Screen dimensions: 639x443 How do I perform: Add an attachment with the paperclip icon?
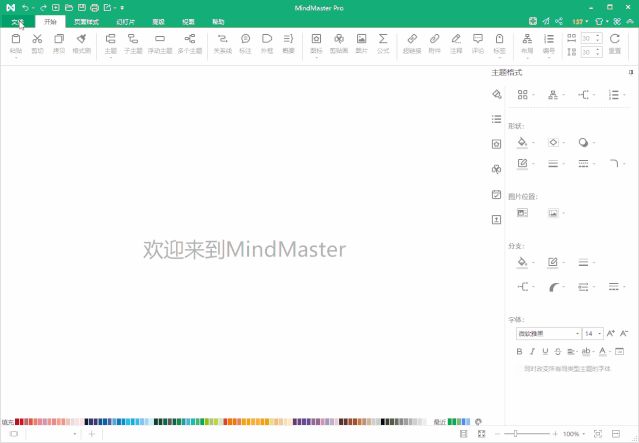coord(434,44)
